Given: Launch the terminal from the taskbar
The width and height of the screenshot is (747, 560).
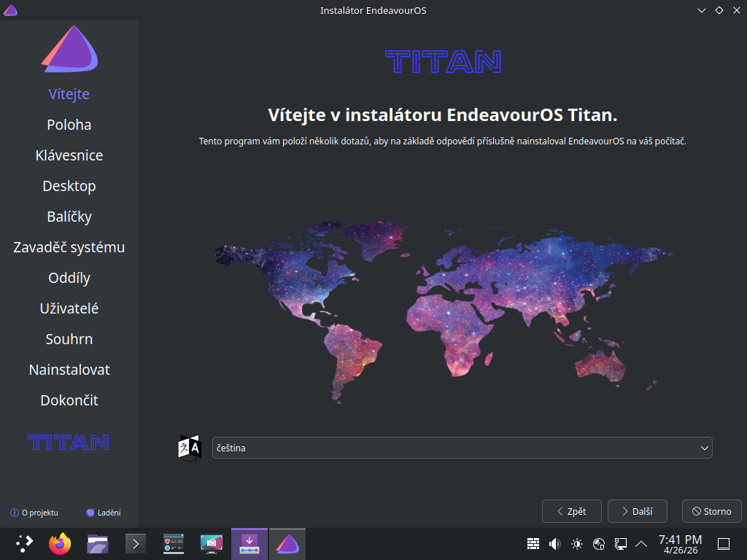Looking at the screenshot, I should coord(136,544).
